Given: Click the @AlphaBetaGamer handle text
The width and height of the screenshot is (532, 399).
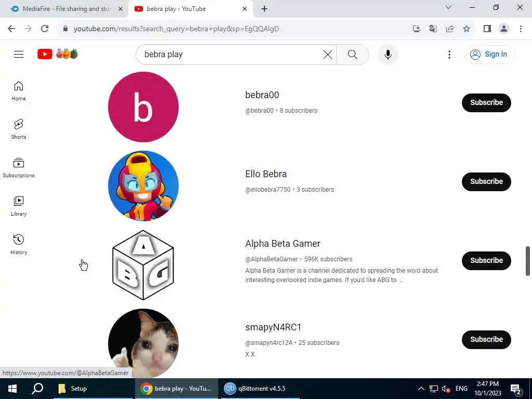Looking at the screenshot, I should 271,259.
